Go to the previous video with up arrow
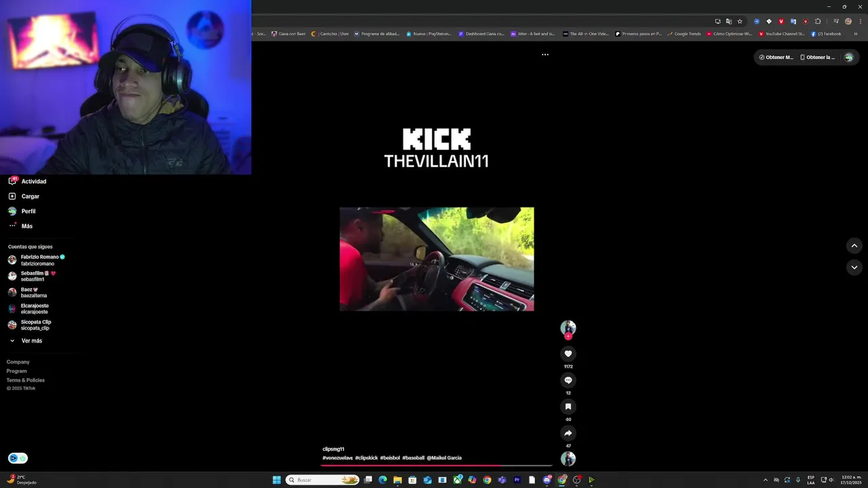868x488 pixels. coord(854,246)
